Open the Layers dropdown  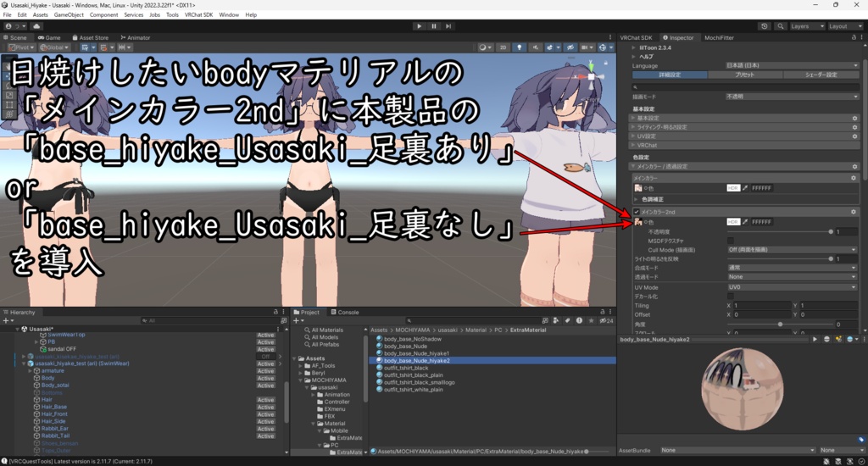coord(807,26)
